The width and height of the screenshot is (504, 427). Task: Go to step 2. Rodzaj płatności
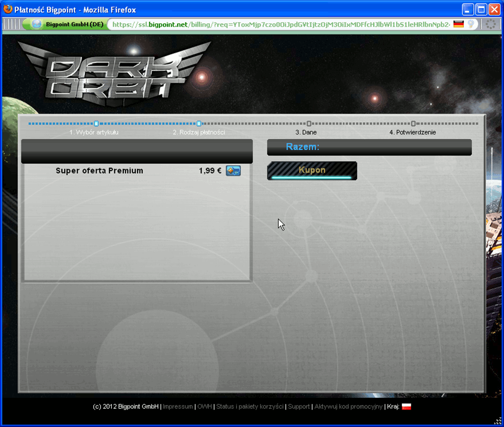coord(199,133)
